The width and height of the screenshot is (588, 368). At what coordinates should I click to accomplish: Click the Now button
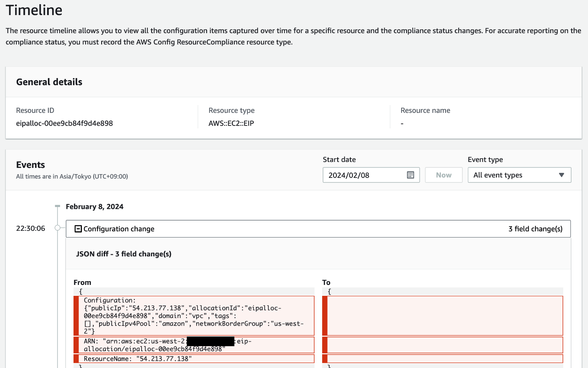coord(444,175)
